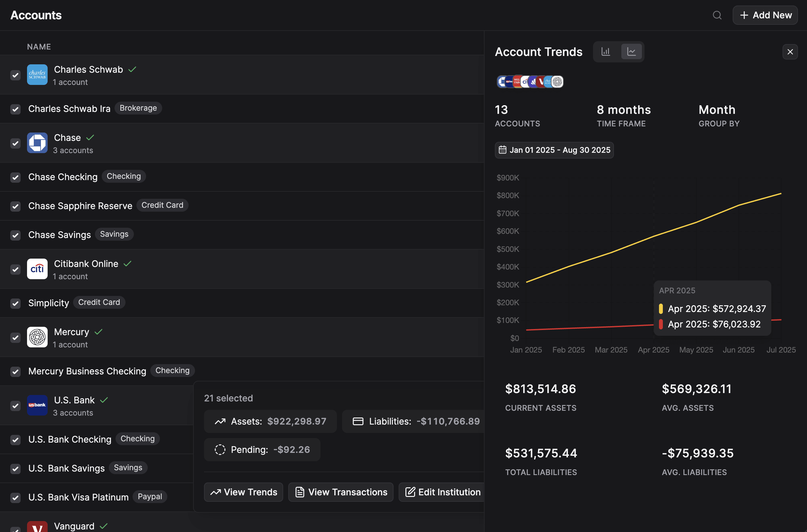This screenshot has height=532, width=807.
Task: Select the line chart visualization icon
Action: tap(632, 51)
